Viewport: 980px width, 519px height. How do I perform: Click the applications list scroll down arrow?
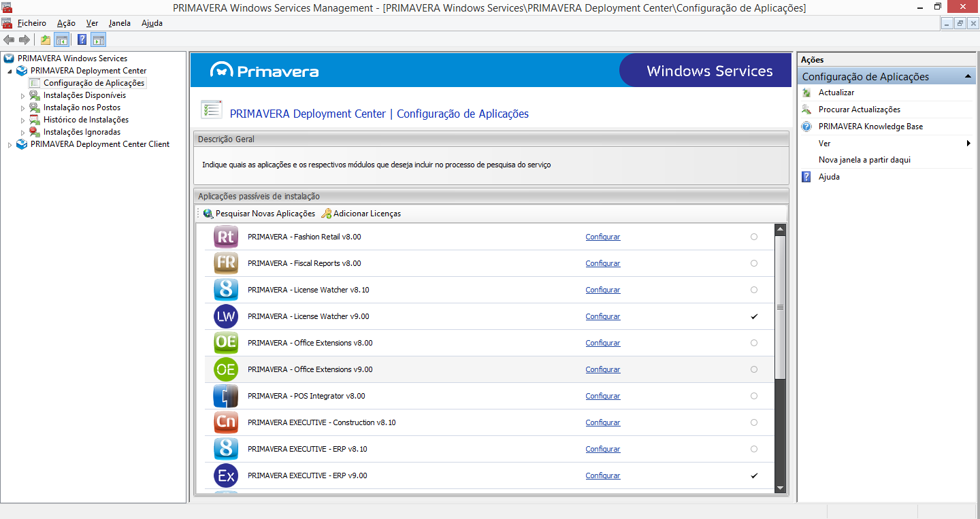780,488
